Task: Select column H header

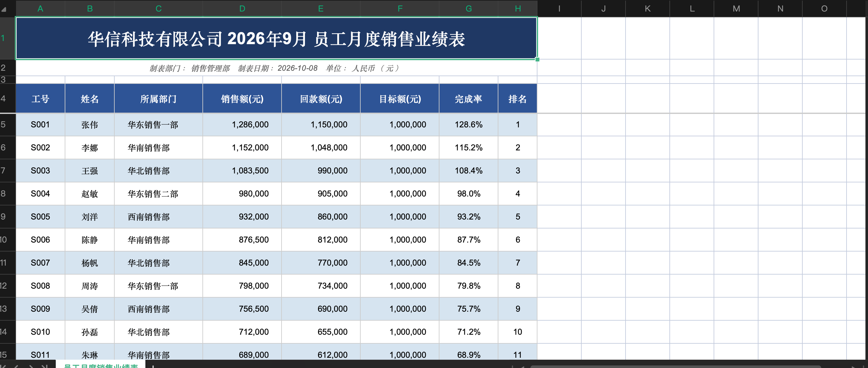Action: click(518, 8)
